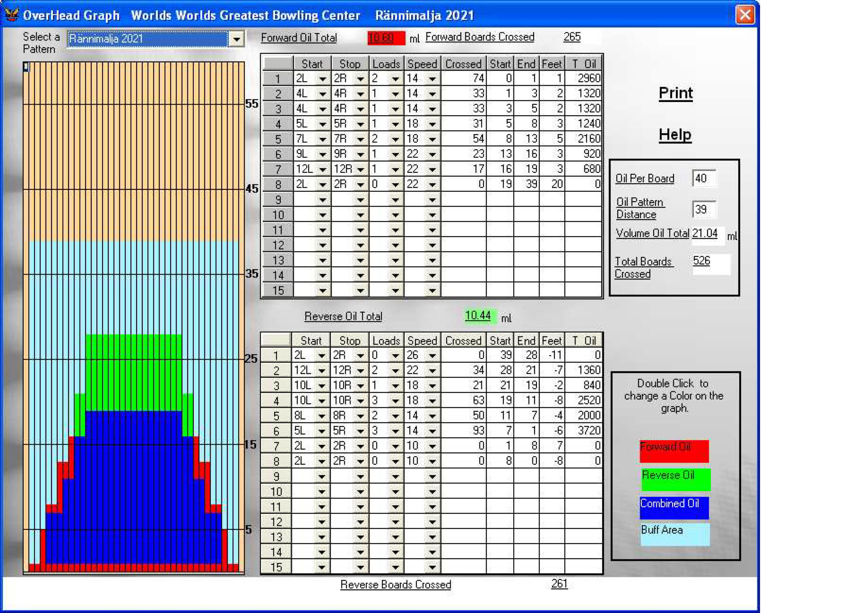
Task: Select the Combined Oil blue color swatch
Action: click(674, 508)
